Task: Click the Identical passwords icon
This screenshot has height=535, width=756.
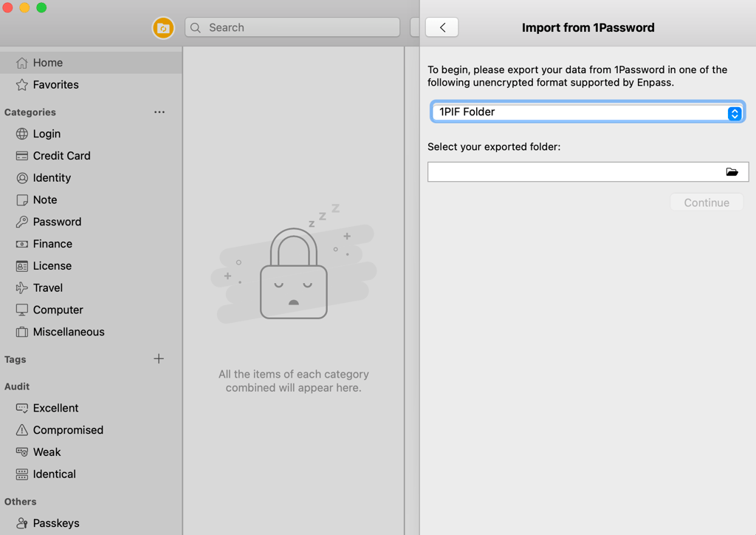Action: 21,474
